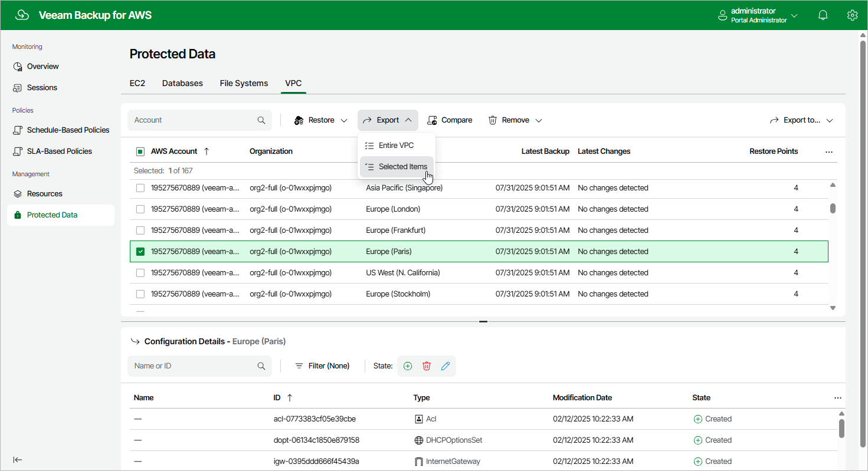Click Created state icon for dopt-06134c1850e879158
This screenshot has height=471, width=868.
coord(697,440)
